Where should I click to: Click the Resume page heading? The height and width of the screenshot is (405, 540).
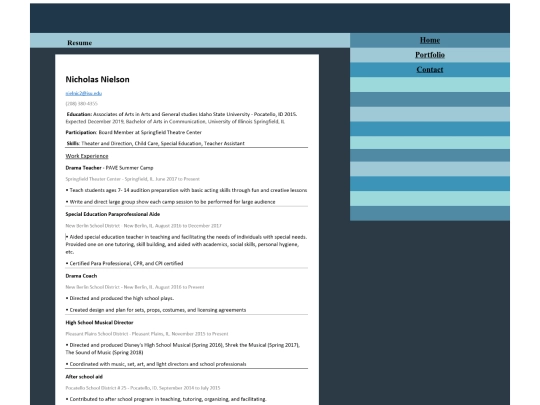(x=80, y=43)
